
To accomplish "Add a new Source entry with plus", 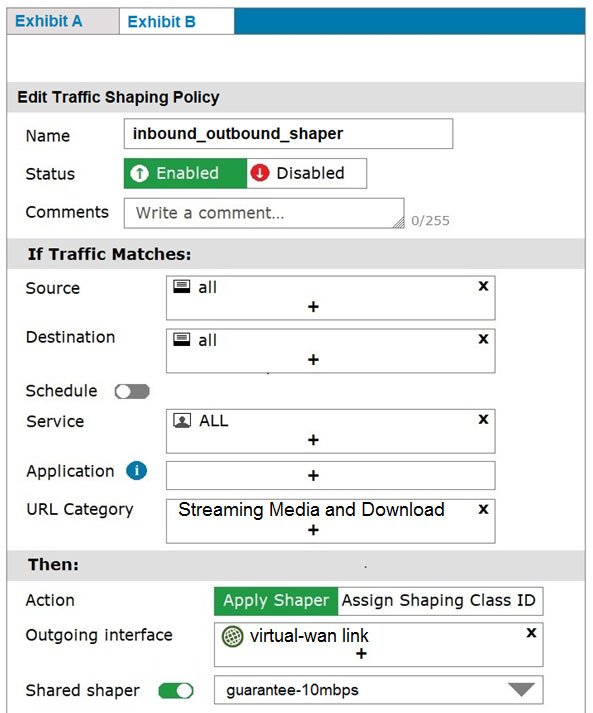I will (x=313, y=306).
